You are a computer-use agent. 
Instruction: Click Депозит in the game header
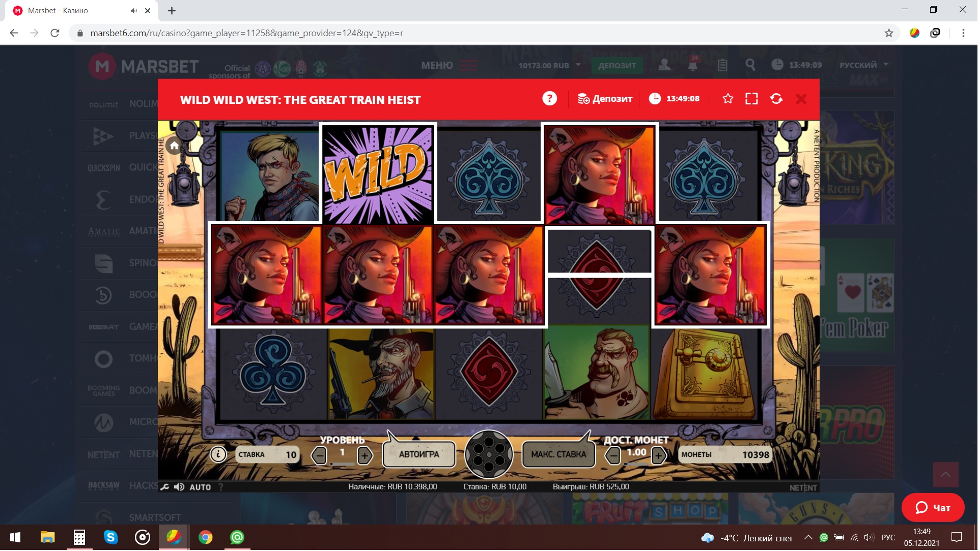point(606,99)
